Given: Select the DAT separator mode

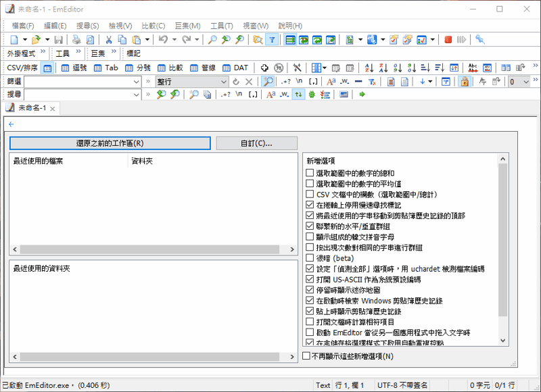Looking at the screenshot, I should [235, 68].
